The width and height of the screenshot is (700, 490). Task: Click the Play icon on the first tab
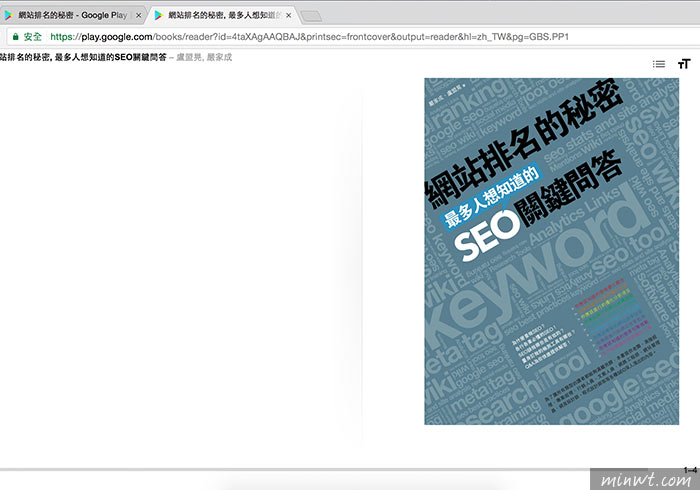pyautogui.click(x=8, y=15)
